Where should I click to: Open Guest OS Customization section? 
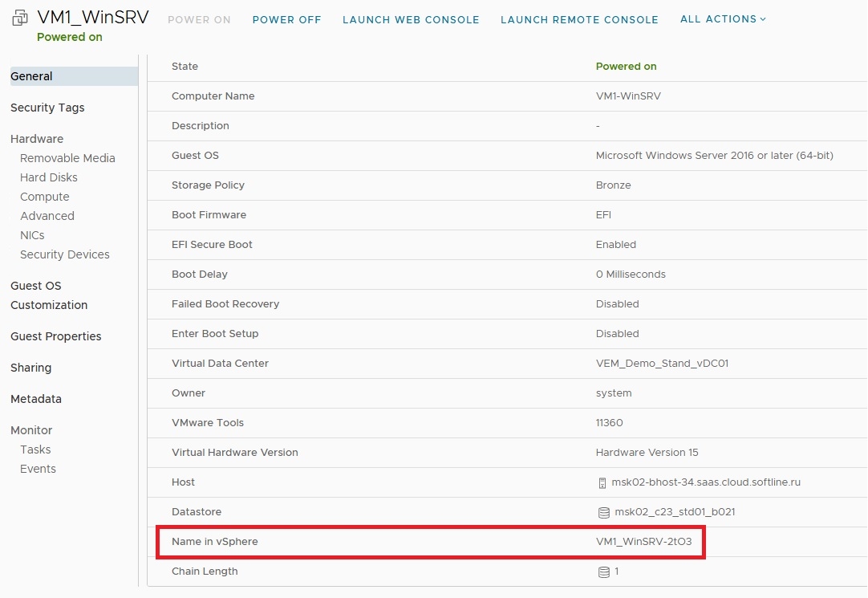click(x=49, y=295)
